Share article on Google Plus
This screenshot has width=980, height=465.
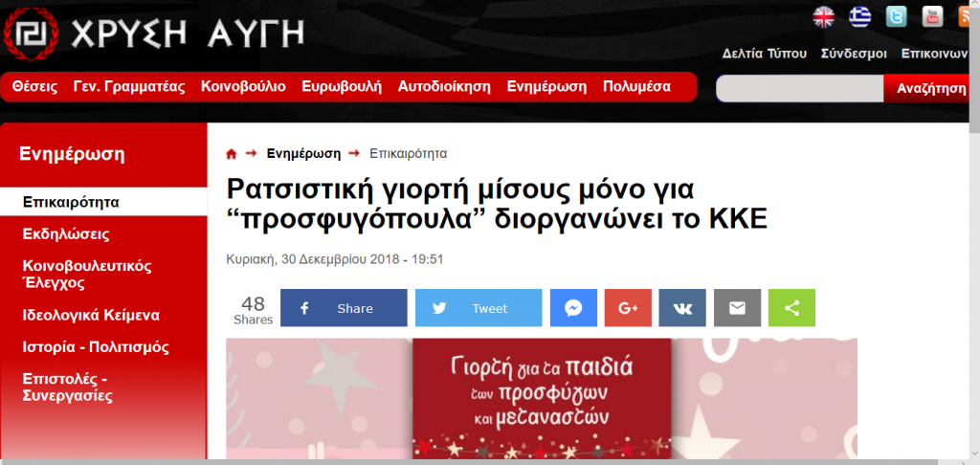click(628, 307)
